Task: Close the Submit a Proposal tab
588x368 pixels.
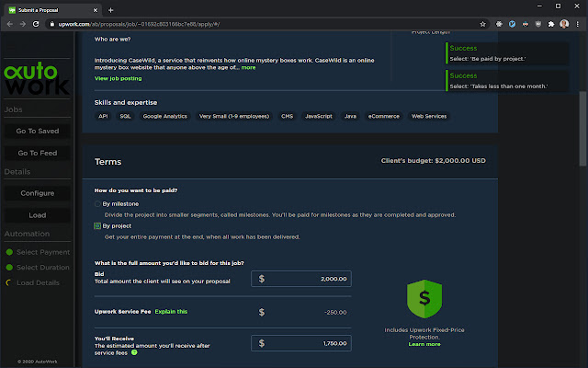Action: pyautogui.click(x=96, y=10)
